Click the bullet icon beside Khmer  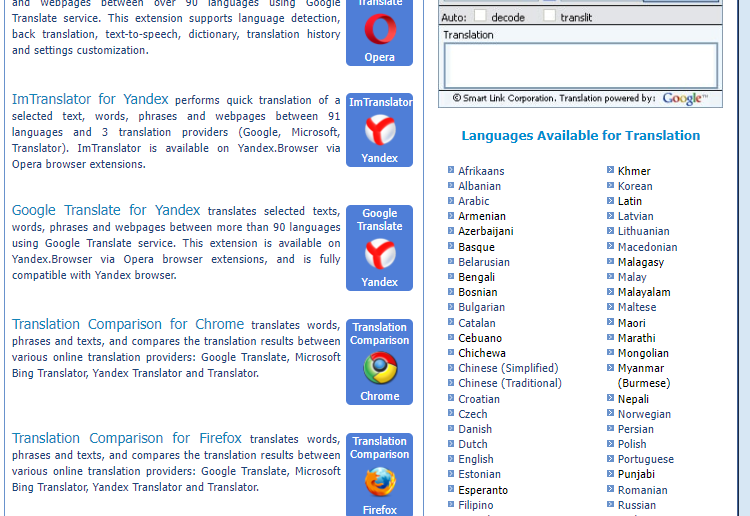tap(610, 170)
